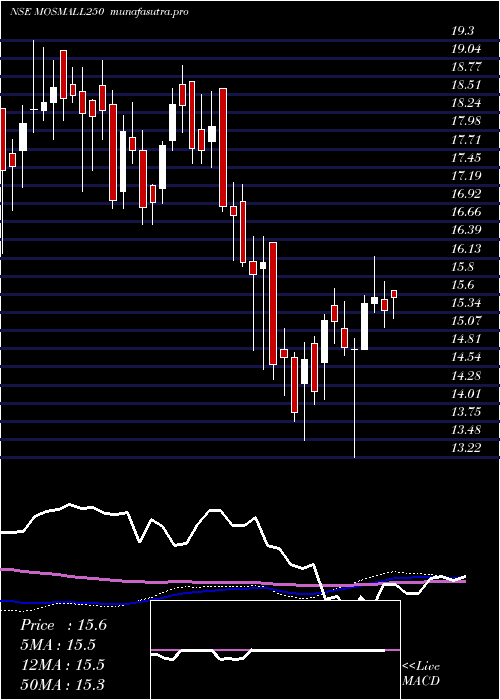This screenshot has height=700, width=500.
Task: Click the last red candlestick near 15.6
Action: coord(394,294)
